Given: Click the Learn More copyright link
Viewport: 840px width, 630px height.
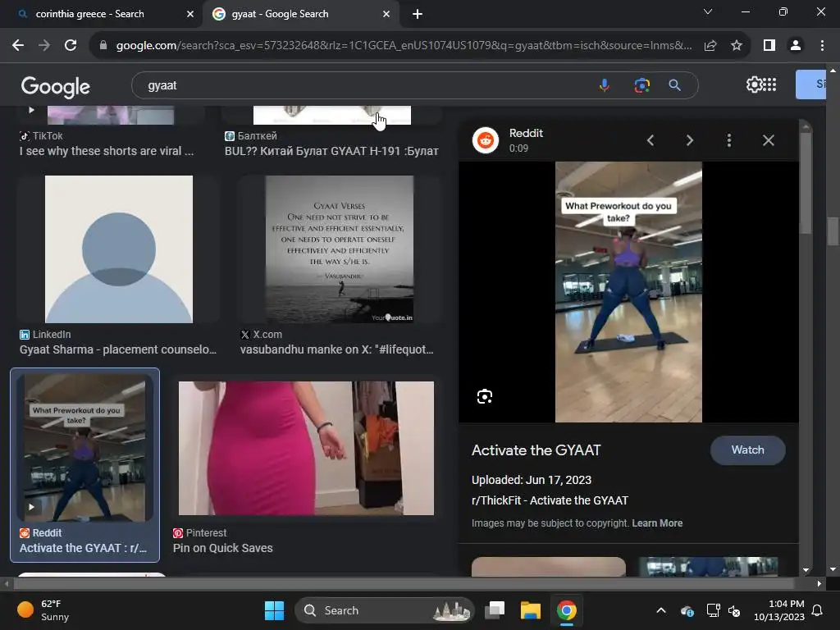Looking at the screenshot, I should tap(657, 523).
